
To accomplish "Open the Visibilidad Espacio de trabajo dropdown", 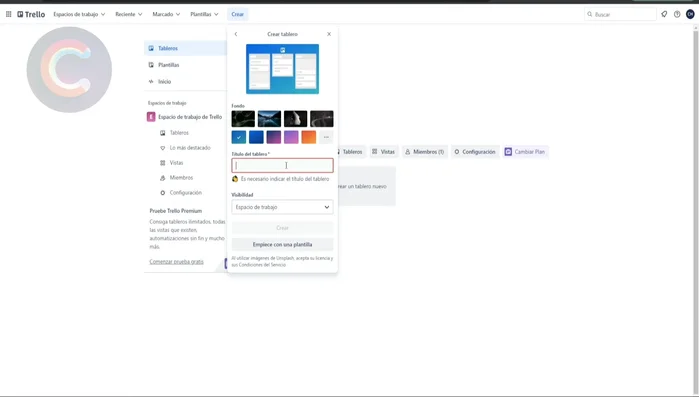I will (x=282, y=207).
